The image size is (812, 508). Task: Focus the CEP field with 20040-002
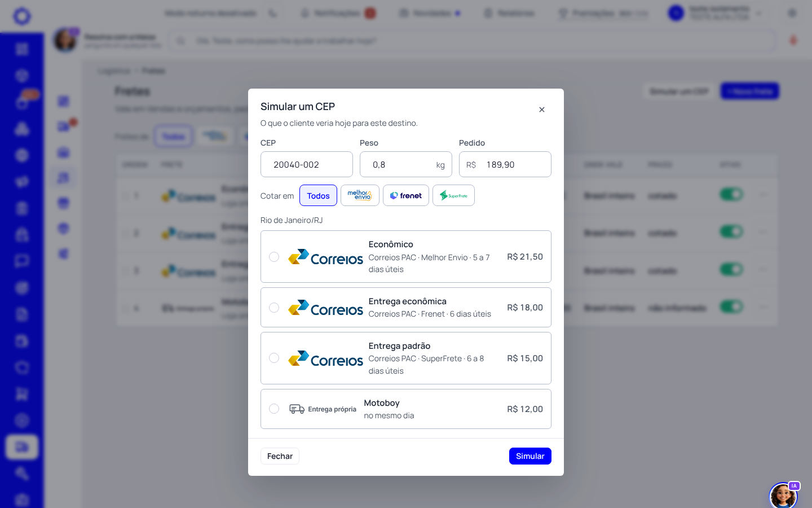(307, 164)
